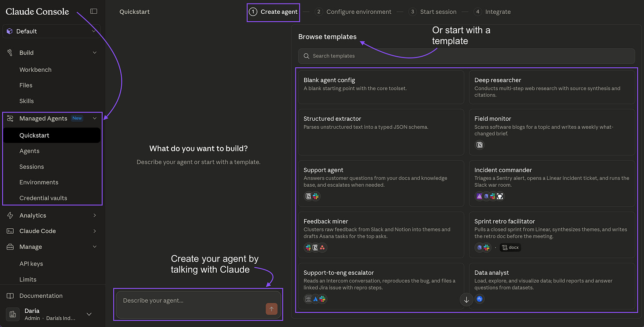644x327 pixels.
Task: Jump to the Integrate step
Action: click(492, 12)
